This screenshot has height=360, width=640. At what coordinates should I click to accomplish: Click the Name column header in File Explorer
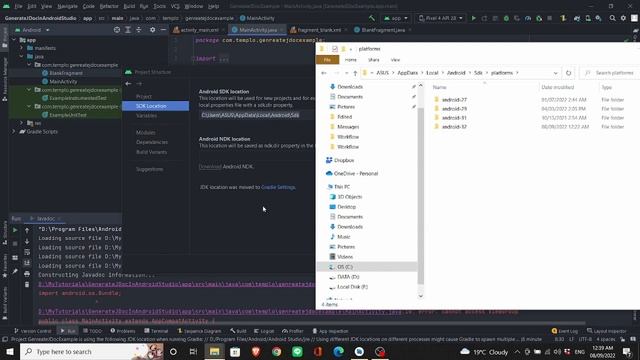[x=439, y=87]
